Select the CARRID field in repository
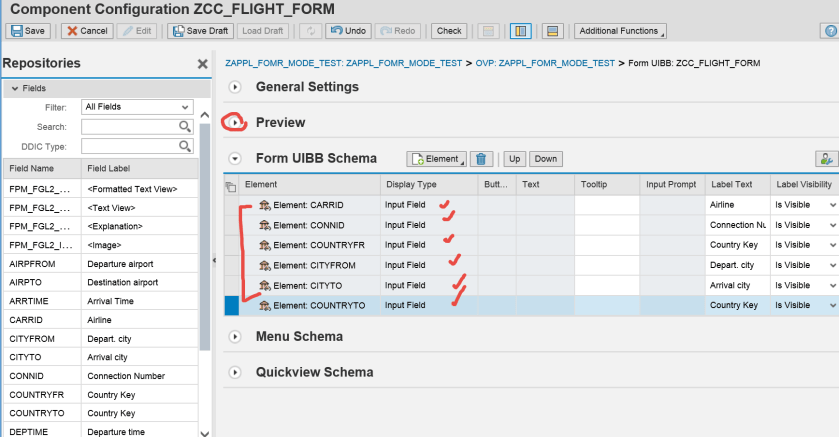Image resolution: width=839 pixels, height=437 pixels. (101, 320)
